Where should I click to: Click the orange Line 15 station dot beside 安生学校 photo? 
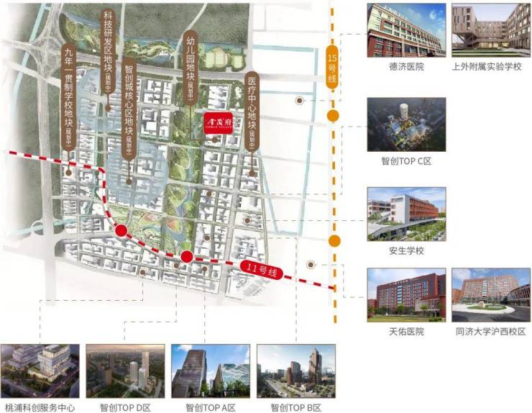click(334, 241)
